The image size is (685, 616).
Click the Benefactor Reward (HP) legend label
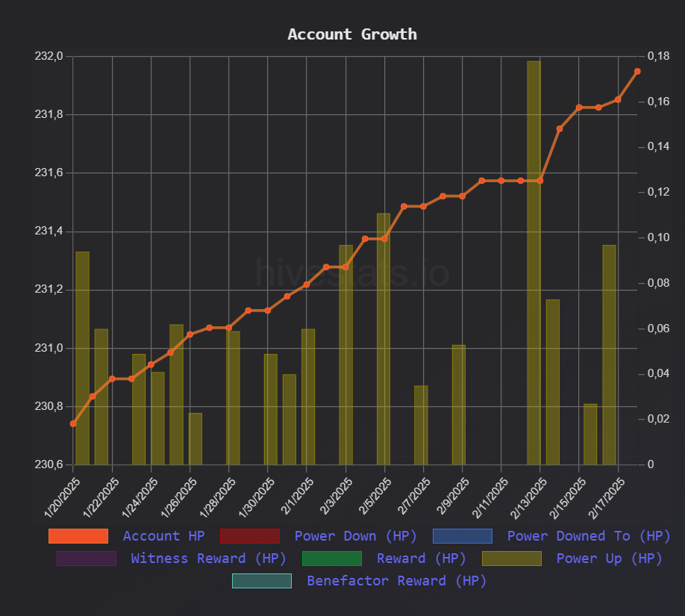click(x=397, y=581)
